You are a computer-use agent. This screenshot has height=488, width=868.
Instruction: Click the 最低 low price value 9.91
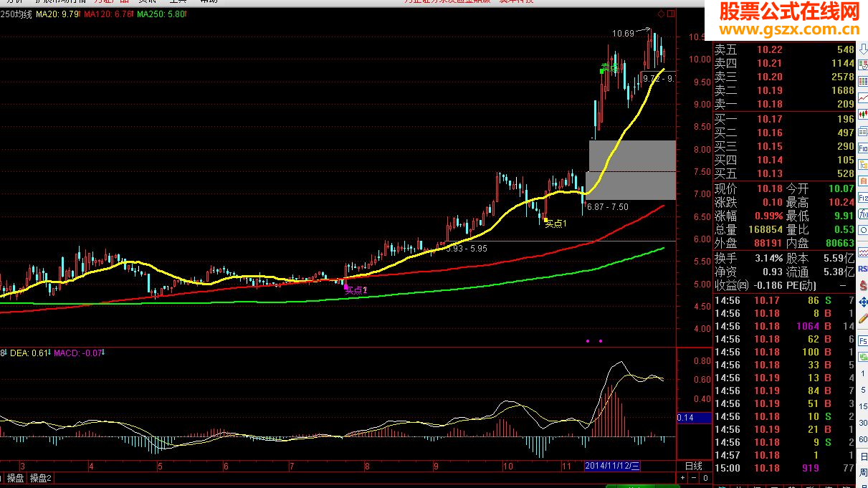[844, 216]
